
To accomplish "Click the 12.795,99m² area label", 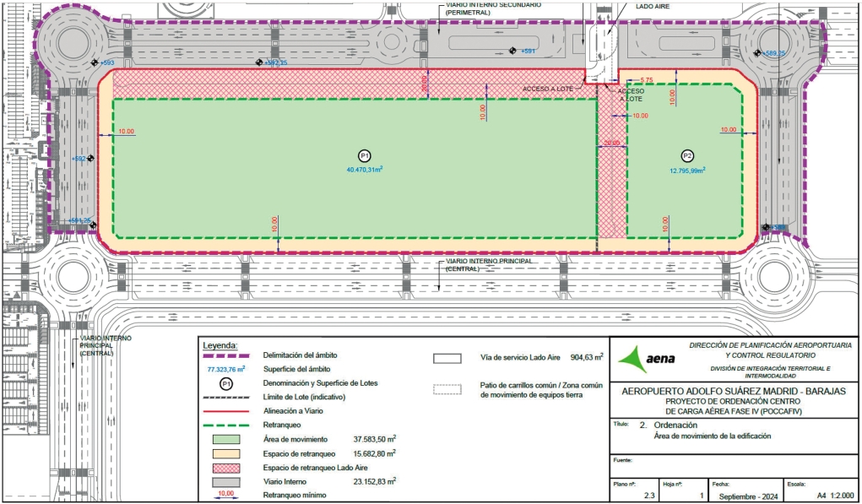I will [x=687, y=171].
